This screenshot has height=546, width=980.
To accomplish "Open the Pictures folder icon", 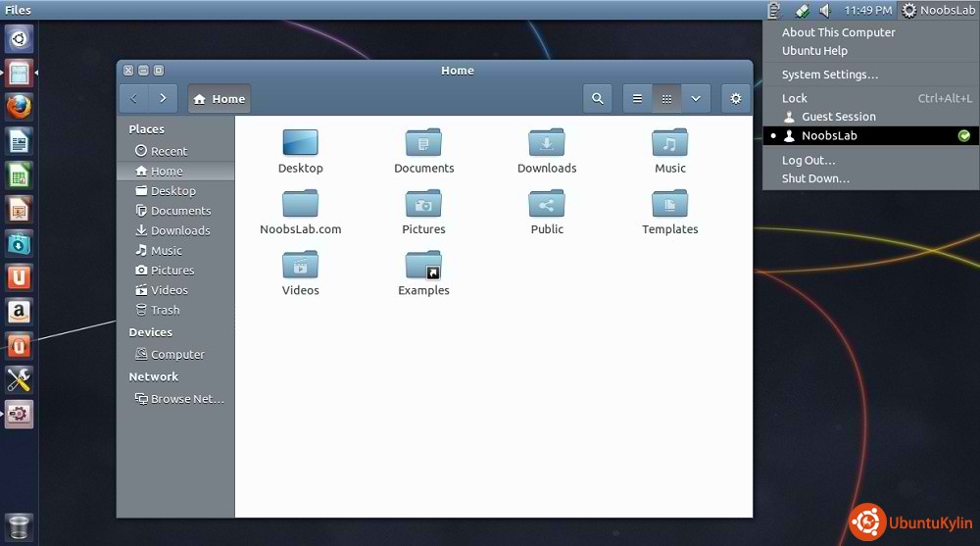I will (423, 205).
